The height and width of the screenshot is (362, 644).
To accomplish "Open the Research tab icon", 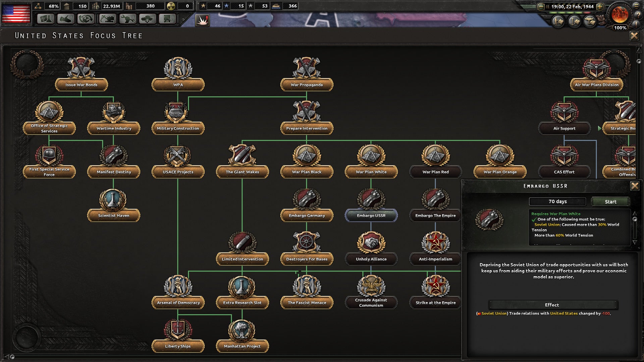I will (x=45, y=19).
